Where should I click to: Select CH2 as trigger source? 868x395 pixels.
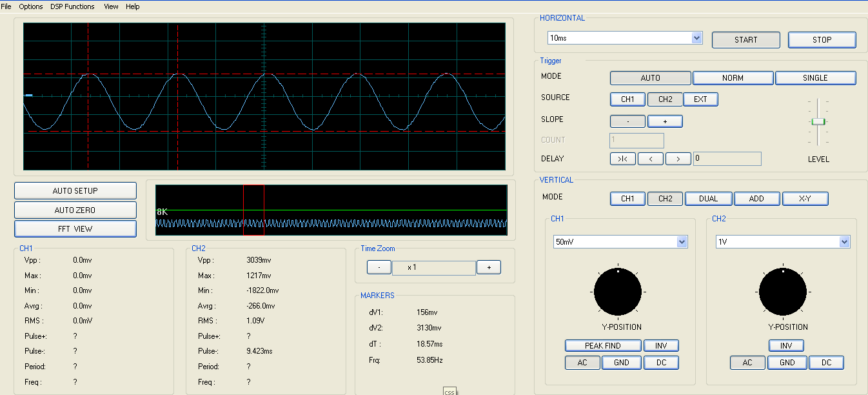(666, 99)
